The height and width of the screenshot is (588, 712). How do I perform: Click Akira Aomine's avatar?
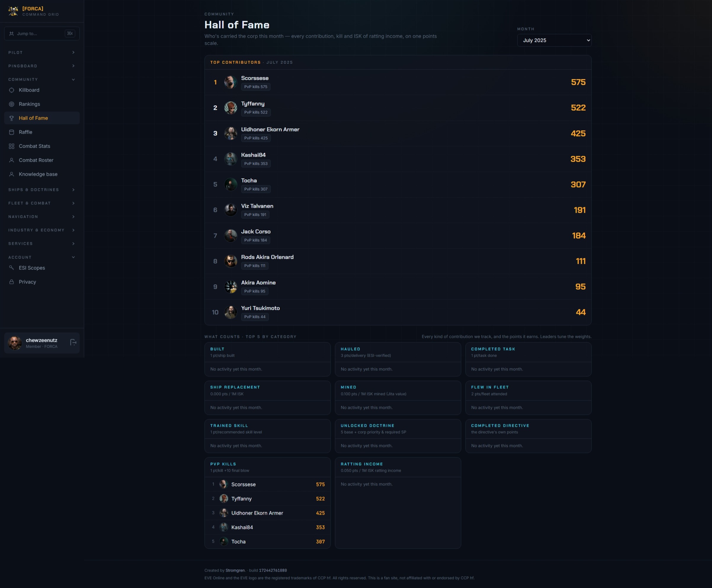tap(231, 287)
